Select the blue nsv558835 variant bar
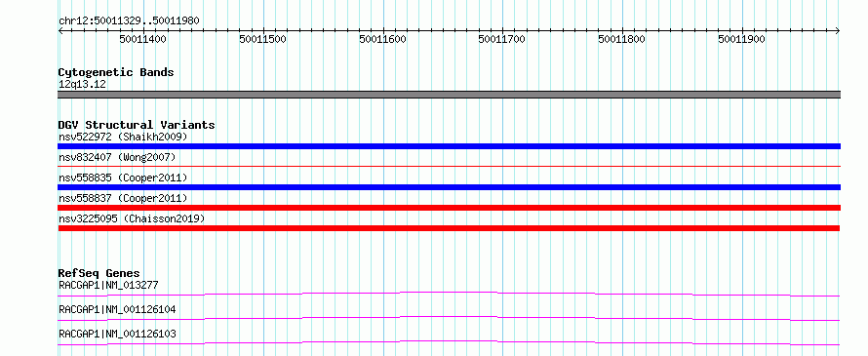 click(449, 187)
